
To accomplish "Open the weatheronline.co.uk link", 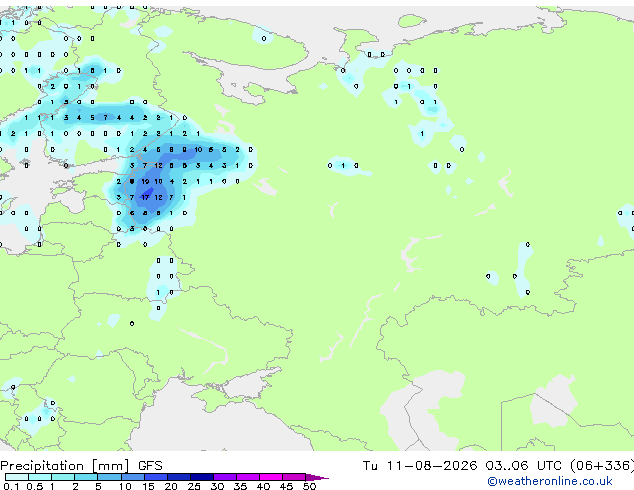I will point(550,481).
